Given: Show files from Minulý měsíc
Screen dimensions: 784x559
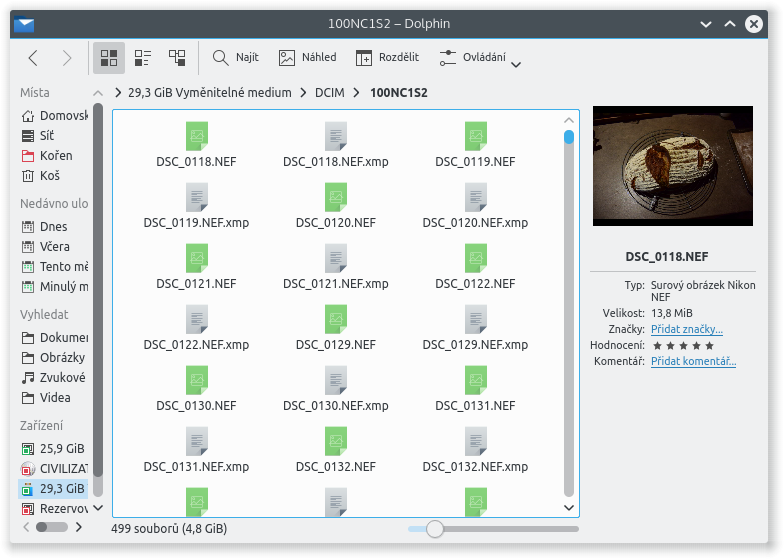Looking at the screenshot, I should point(54,286).
